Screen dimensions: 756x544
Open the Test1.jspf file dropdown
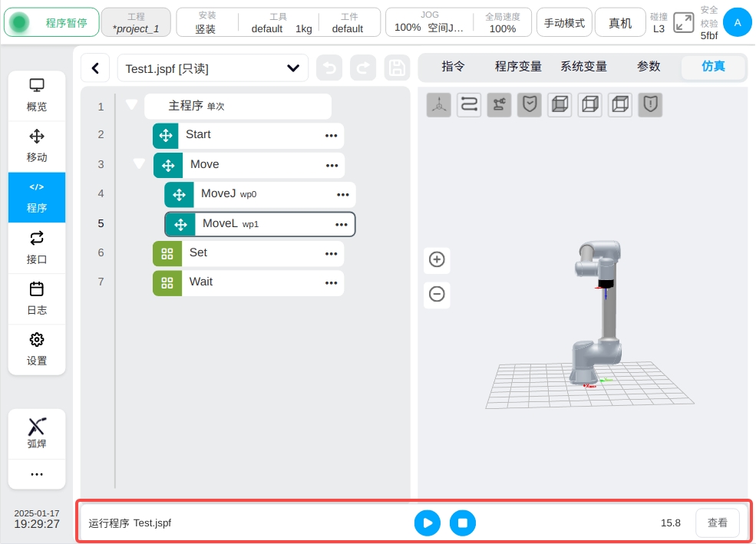point(292,68)
